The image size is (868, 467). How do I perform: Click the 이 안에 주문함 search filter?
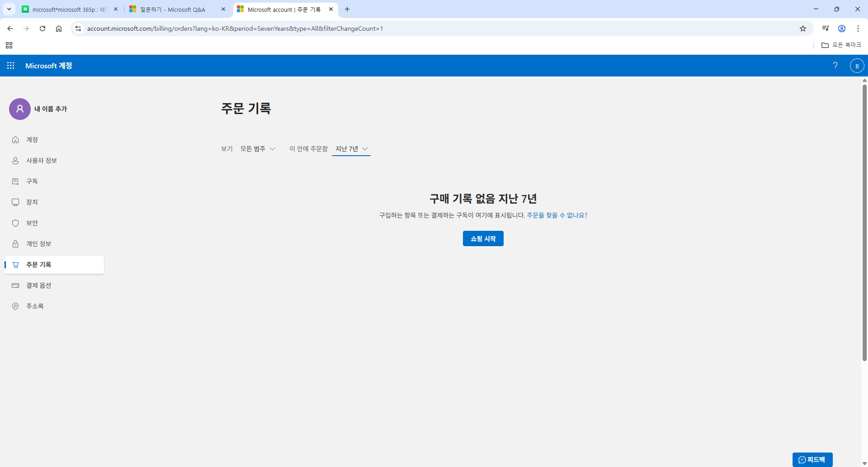[309, 148]
